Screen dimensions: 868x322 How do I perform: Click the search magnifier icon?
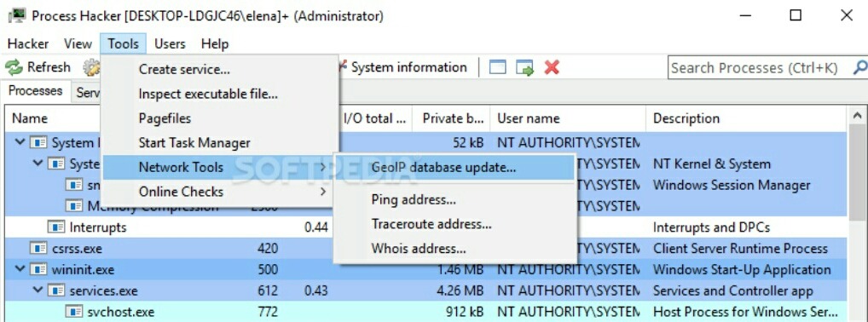tap(859, 67)
